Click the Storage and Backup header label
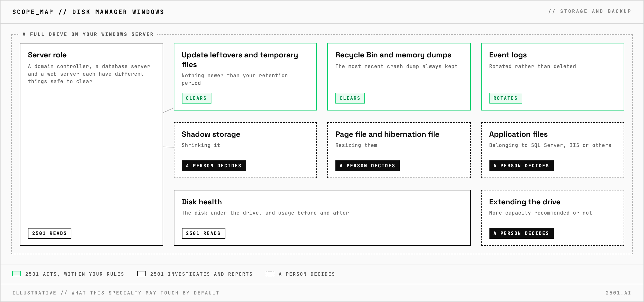The height and width of the screenshot is (302, 644). [590, 11]
